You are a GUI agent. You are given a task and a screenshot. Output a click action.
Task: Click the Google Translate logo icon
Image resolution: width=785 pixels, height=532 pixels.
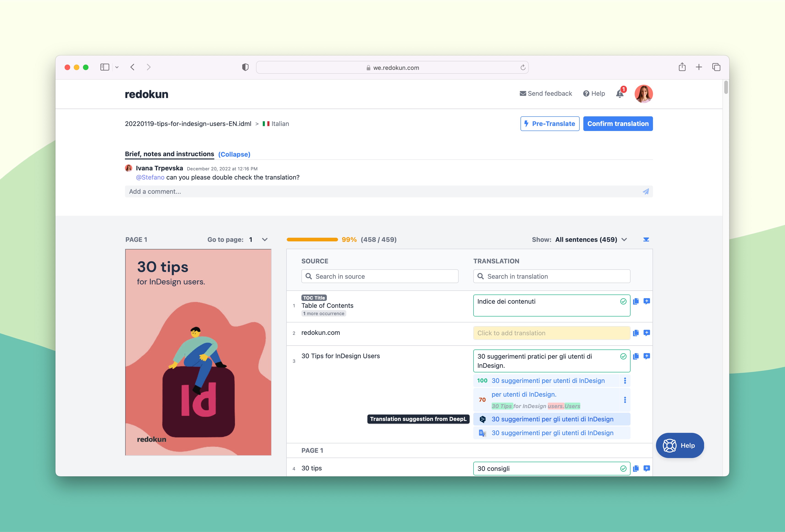click(x=482, y=433)
